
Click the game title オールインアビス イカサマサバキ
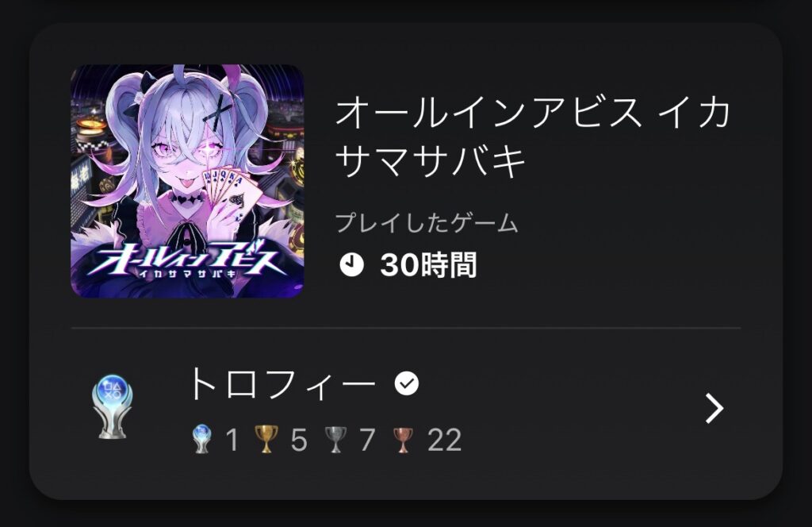click(533, 137)
